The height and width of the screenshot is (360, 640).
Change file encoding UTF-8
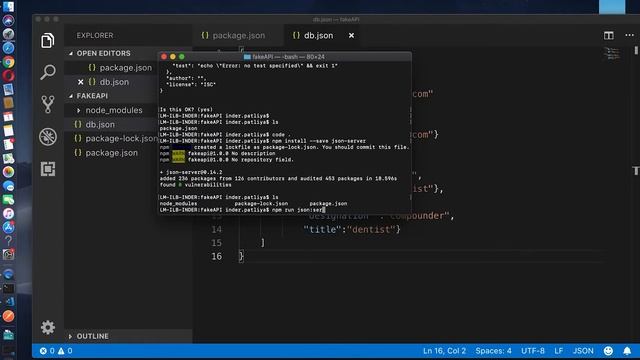(x=533, y=351)
